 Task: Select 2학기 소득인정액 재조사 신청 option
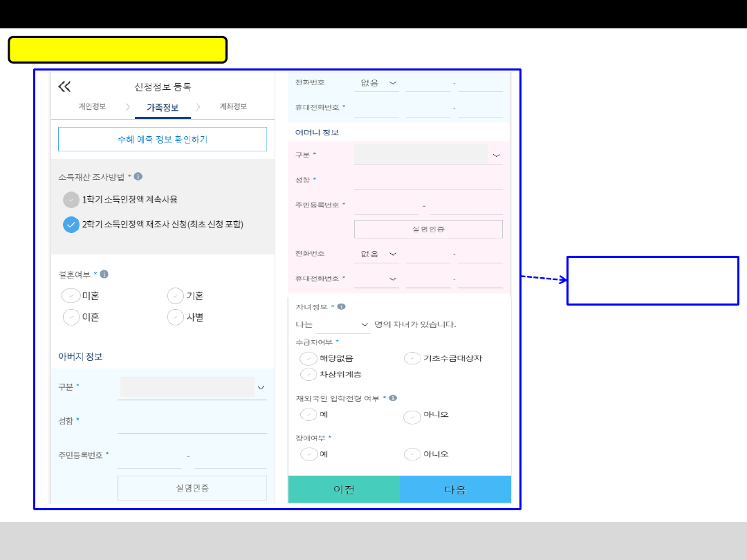pyautogui.click(x=71, y=225)
